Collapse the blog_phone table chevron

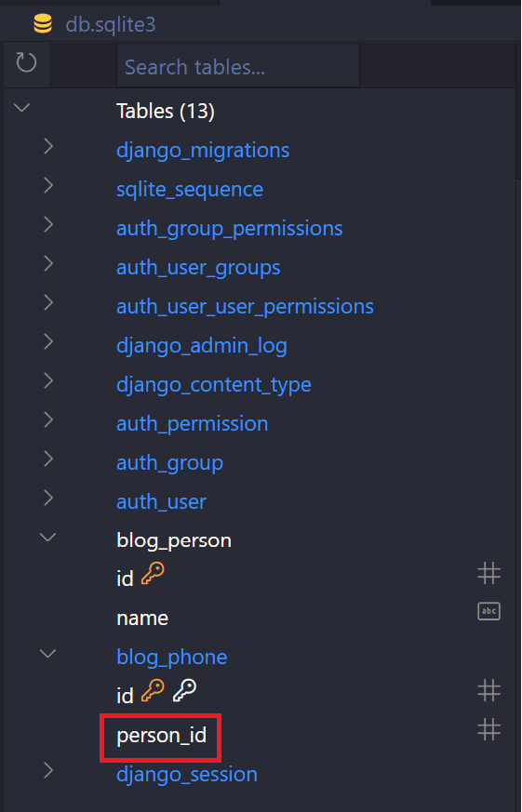coord(48,654)
